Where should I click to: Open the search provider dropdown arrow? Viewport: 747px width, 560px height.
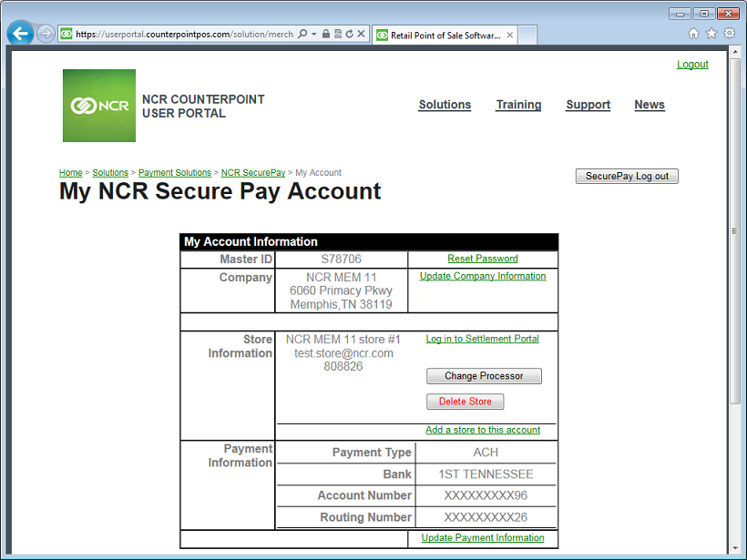313,33
